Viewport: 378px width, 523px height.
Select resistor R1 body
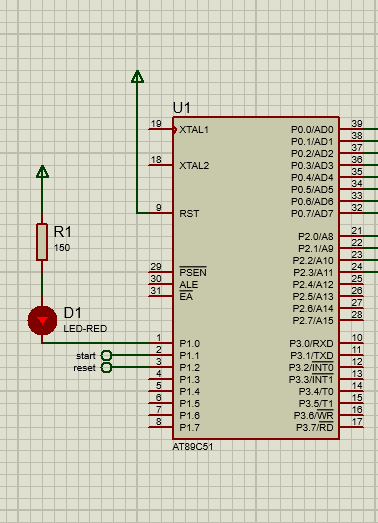point(42,242)
